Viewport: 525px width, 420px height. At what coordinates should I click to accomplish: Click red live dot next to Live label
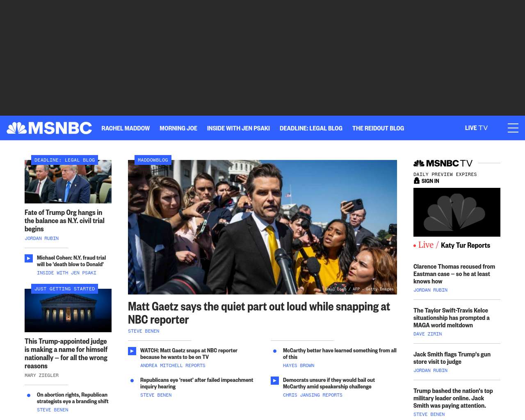coord(415,246)
